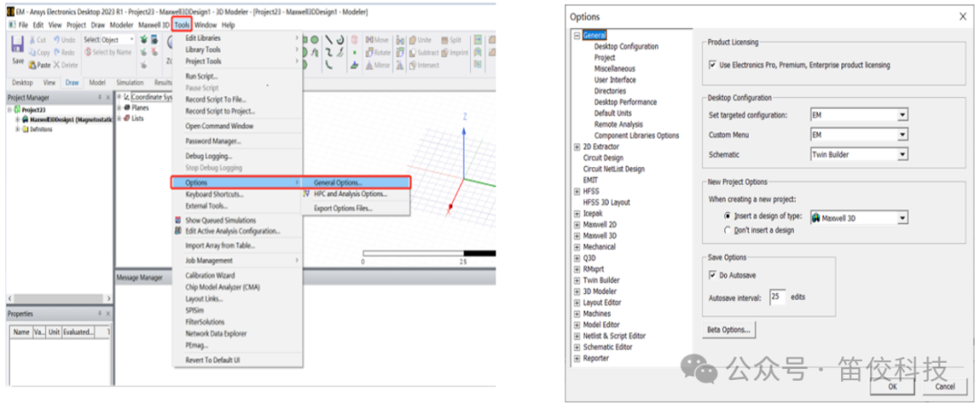Choose Keyboard Shortcuts in the Tools menu
Viewport: 980px width, 409px height.
238,194
